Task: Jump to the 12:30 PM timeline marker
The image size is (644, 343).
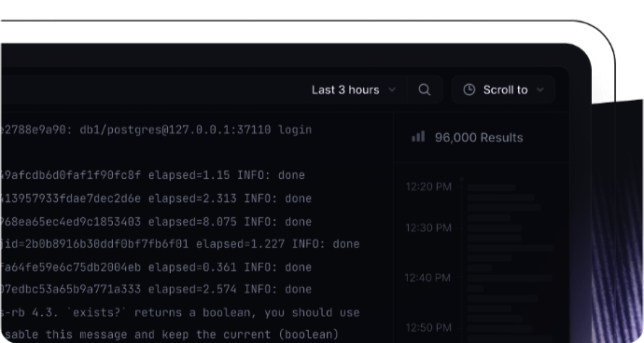Action: click(428, 227)
